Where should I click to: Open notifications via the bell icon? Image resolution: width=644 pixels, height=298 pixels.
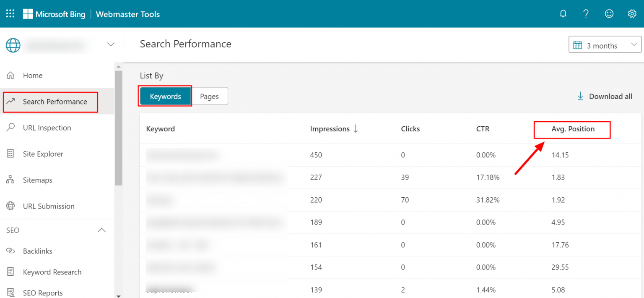point(563,13)
